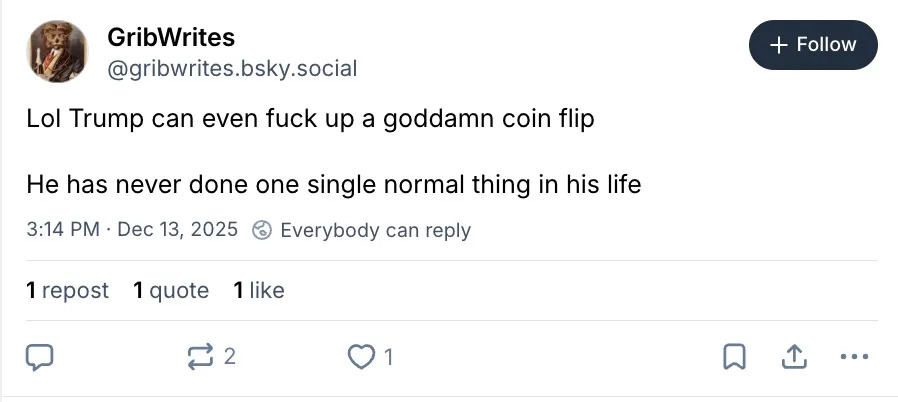Image resolution: width=898 pixels, height=402 pixels.
Task: Bookmark this post
Action: [x=734, y=356]
